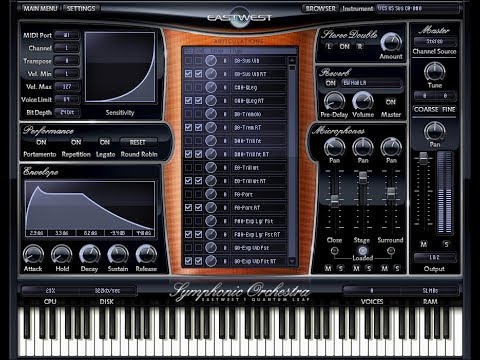Click the Master Tune knob
This screenshot has width=480, height=360.
tap(434, 71)
